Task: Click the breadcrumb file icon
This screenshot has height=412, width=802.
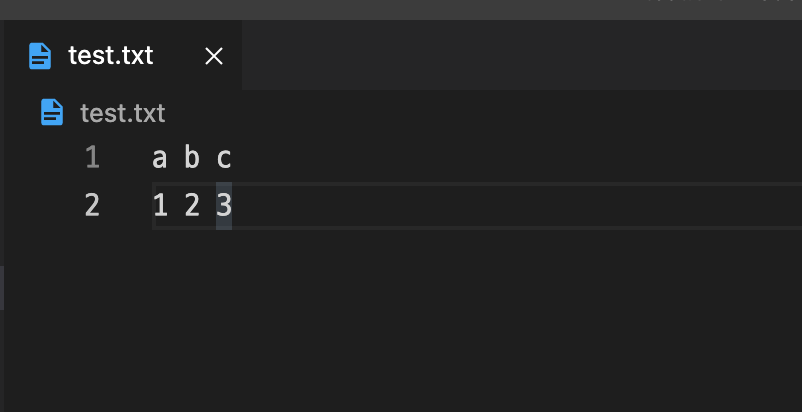Action: pyautogui.click(x=52, y=112)
